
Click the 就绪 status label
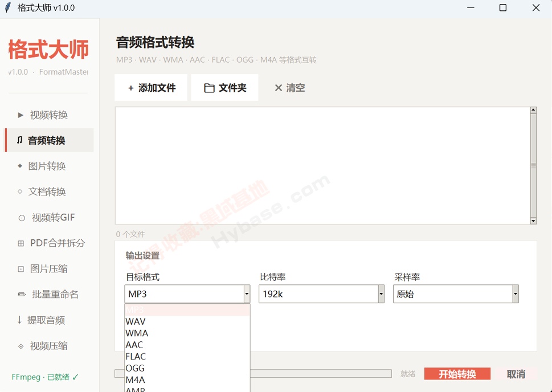click(408, 374)
